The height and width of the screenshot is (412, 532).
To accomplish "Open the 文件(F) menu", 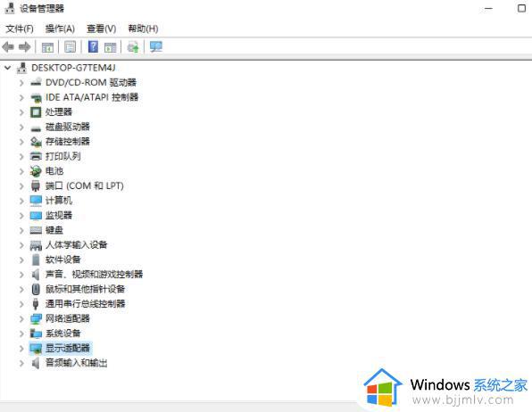I will coord(20,29).
